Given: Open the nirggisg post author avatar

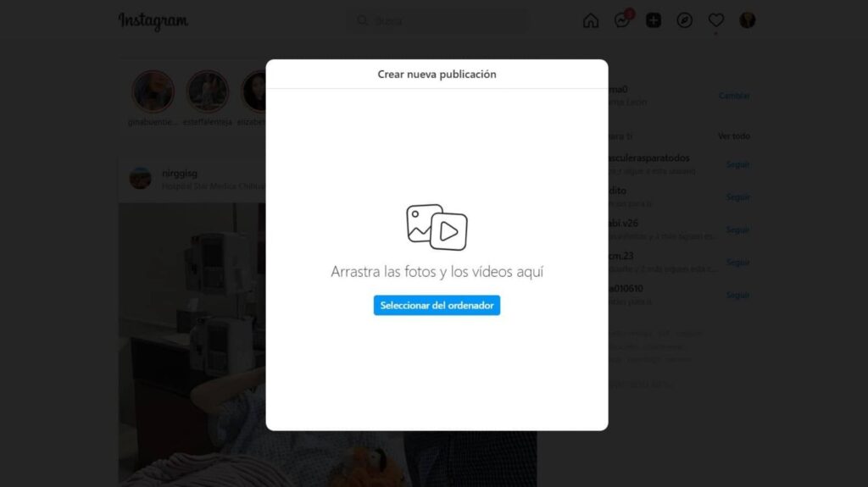Looking at the screenshot, I should point(140,179).
